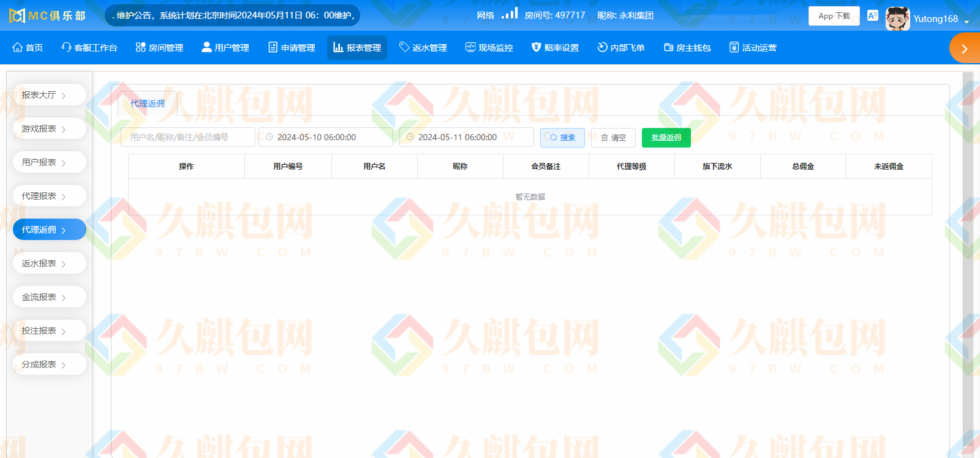The image size is (980, 458).
Task: Click the tag icon for 返水管理
Action: 404,47
